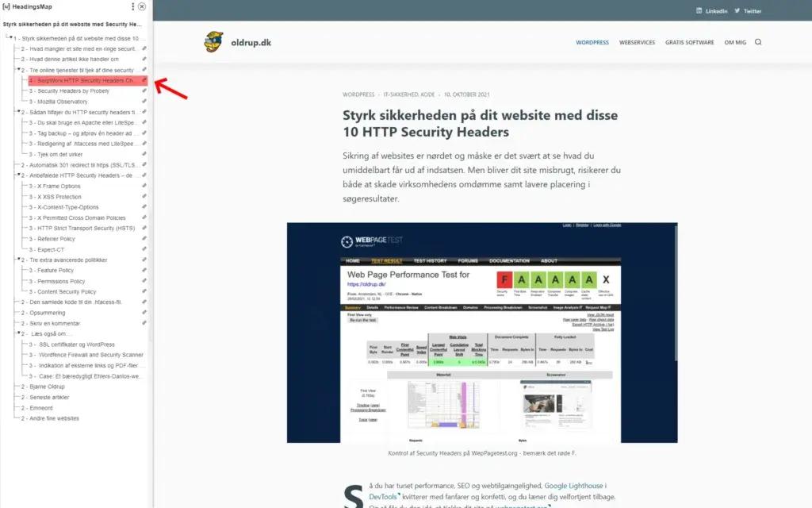This screenshot has width=812, height=508.
Task: Click the HeadingsMap logo icon
Action: pos(6,6)
